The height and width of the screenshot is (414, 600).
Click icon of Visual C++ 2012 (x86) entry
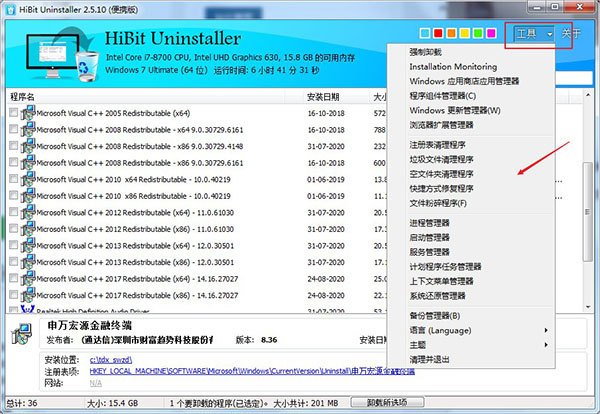tap(28, 228)
